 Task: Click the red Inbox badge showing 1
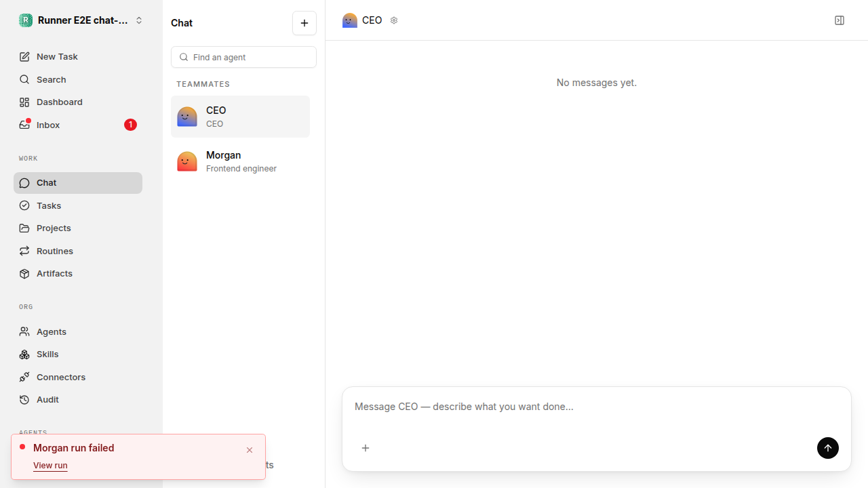pos(130,125)
